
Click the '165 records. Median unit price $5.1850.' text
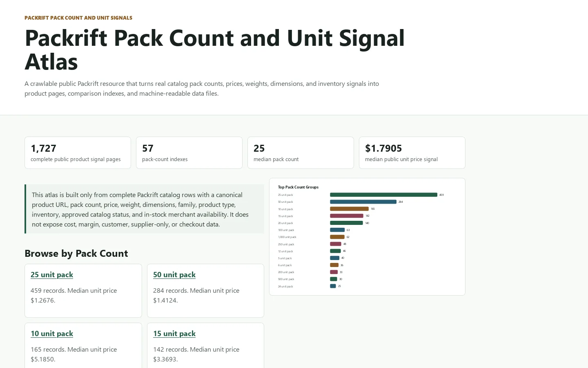tap(73, 354)
